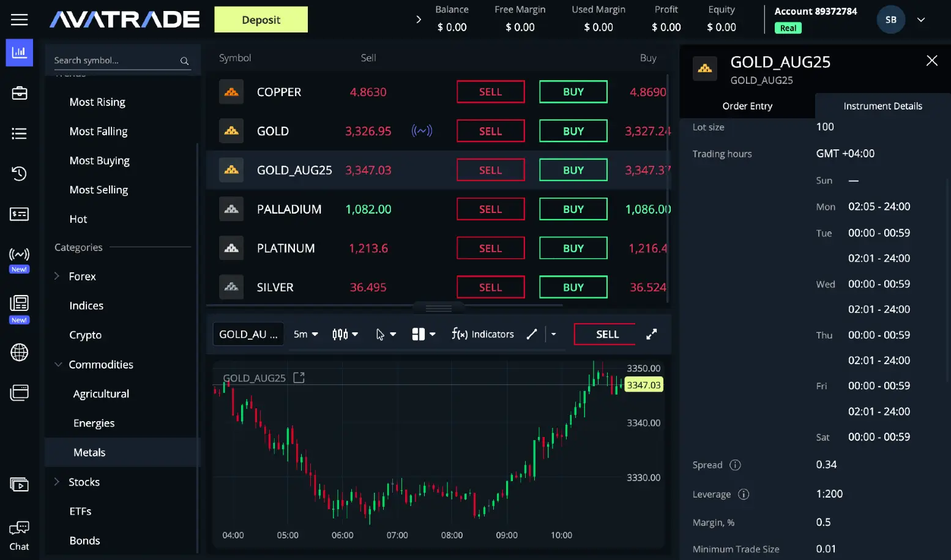Image resolution: width=951 pixels, height=560 pixels.
Task: Open the list orders icon in the sidebar
Action: [x=20, y=133]
